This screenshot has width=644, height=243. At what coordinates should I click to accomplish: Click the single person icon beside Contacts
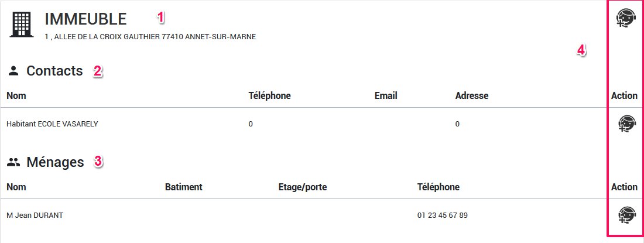(x=13, y=71)
